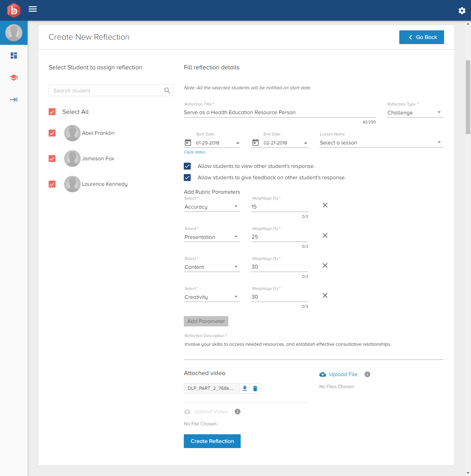The height and width of the screenshot is (476, 471).
Task: Remove the Accuracy rubric parameter
Action: tap(325, 205)
